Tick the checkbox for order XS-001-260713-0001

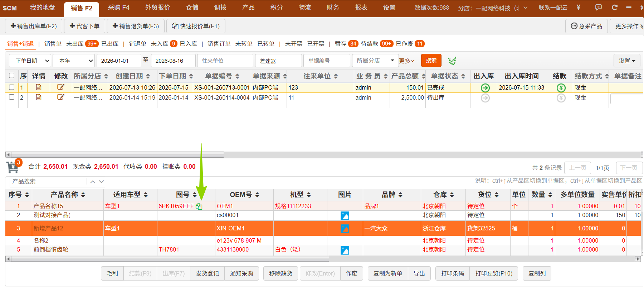[x=12, y=87]
